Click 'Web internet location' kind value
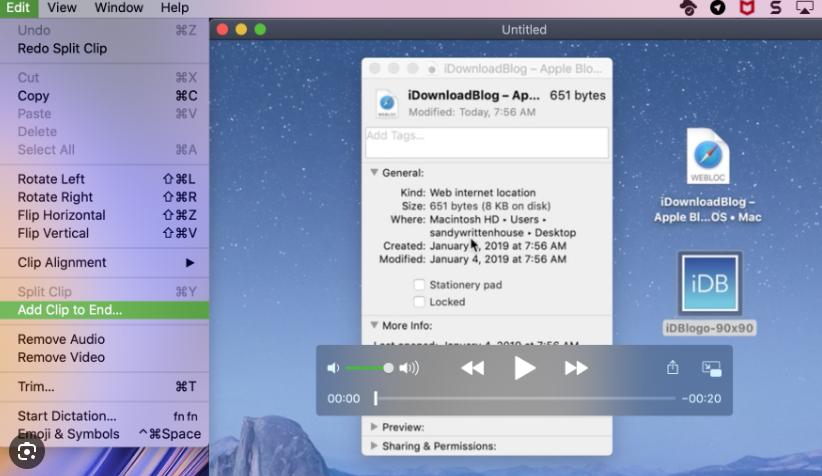Viewport: 822px width, 476px height. click(483, 192)
